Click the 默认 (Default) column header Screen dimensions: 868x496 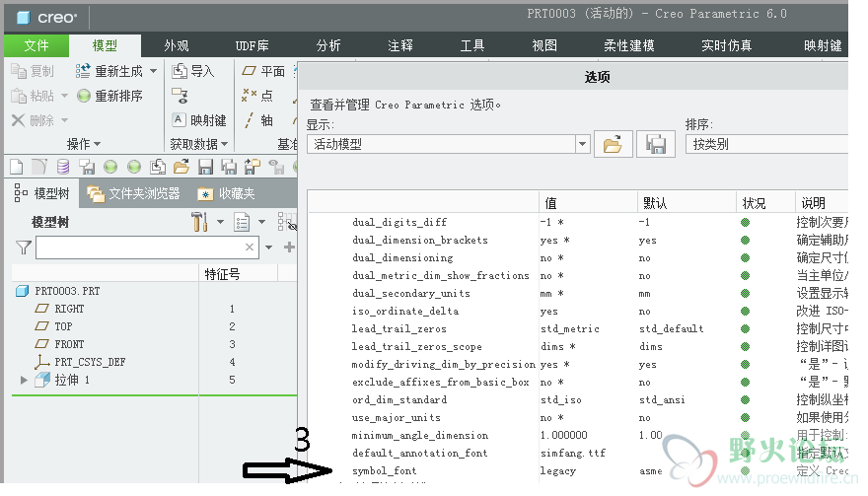[x=687, y=203]
